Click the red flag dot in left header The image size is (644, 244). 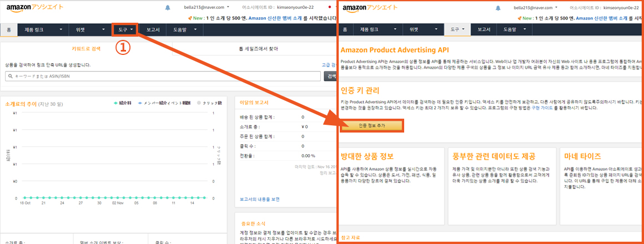click(x=330, y=7)
